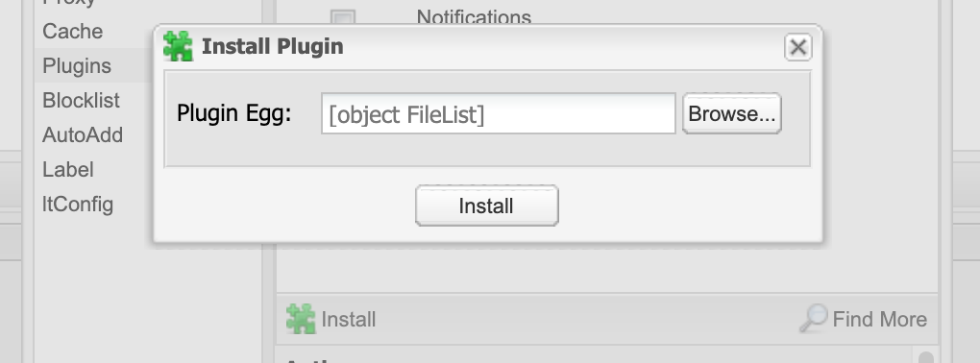Select the Notifications plugin row label
Image resolution: width=980 pixels, height=363 pixels.
click(474, 17)
